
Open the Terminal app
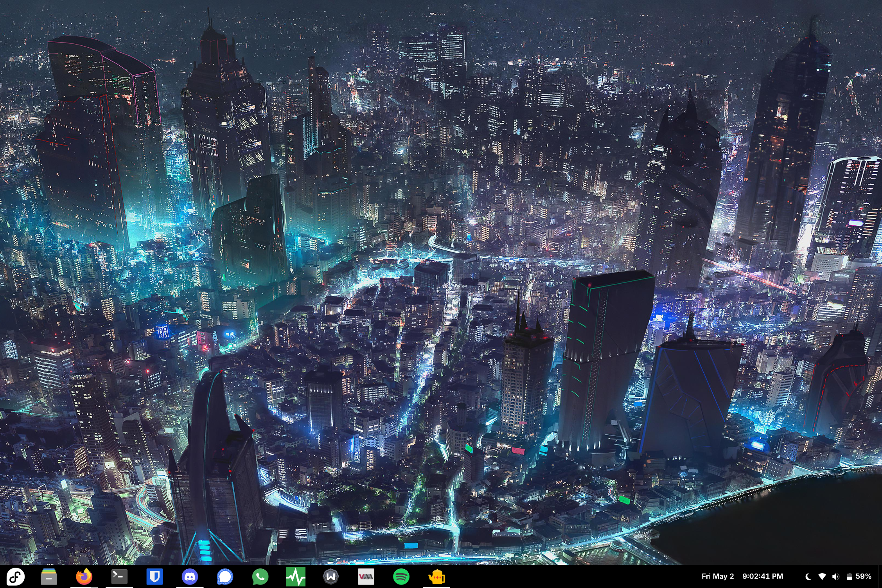click(x=119, y=576)
